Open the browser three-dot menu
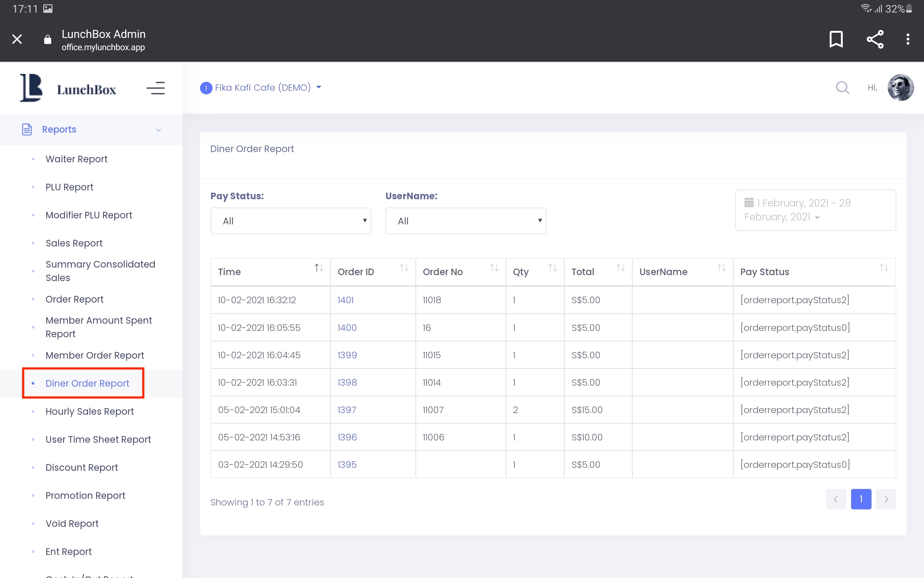 pos(907,39)
